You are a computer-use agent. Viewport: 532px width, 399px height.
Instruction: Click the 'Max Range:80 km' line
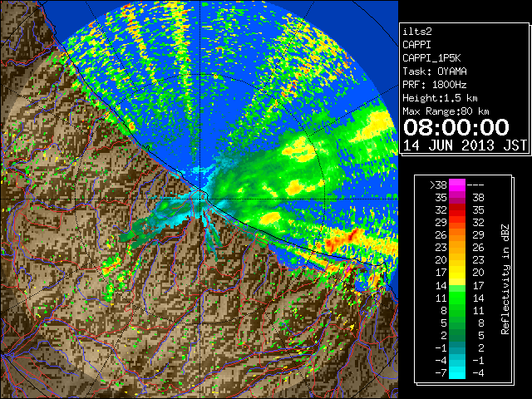[x=446, y=111]
